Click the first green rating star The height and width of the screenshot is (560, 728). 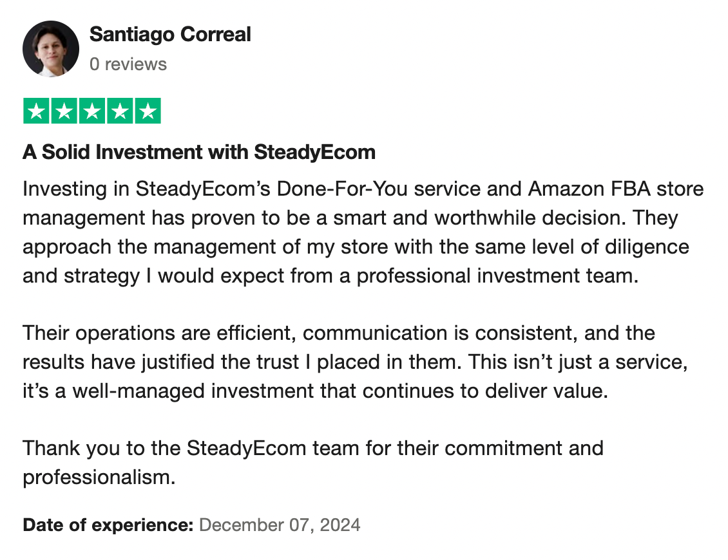(37, 111)
